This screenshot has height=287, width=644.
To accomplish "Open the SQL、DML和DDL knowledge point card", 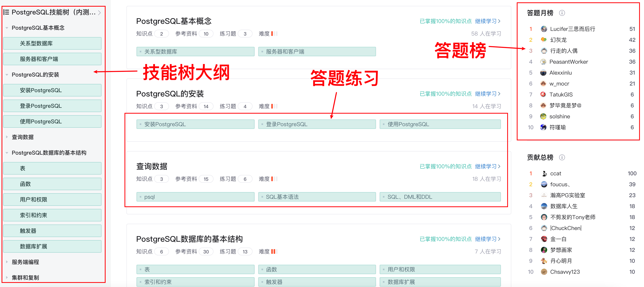I will pyautogui.click(x=440, y=197).
